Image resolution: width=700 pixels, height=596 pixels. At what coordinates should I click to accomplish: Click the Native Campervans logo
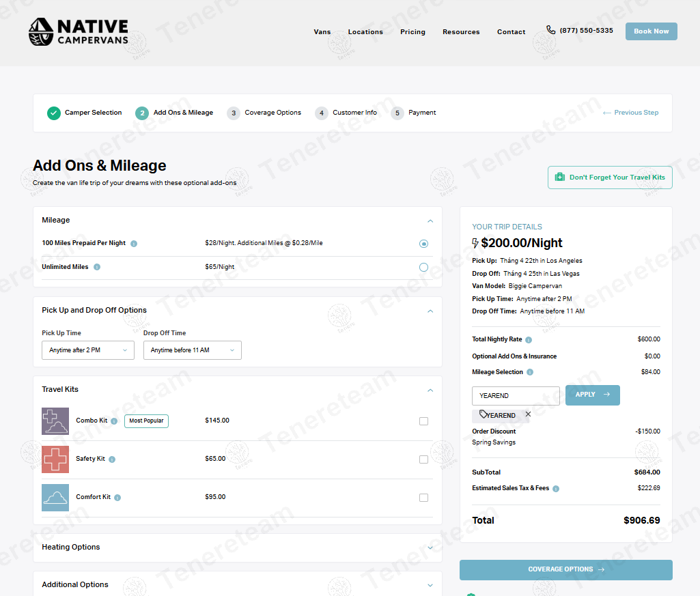point(79,32)
